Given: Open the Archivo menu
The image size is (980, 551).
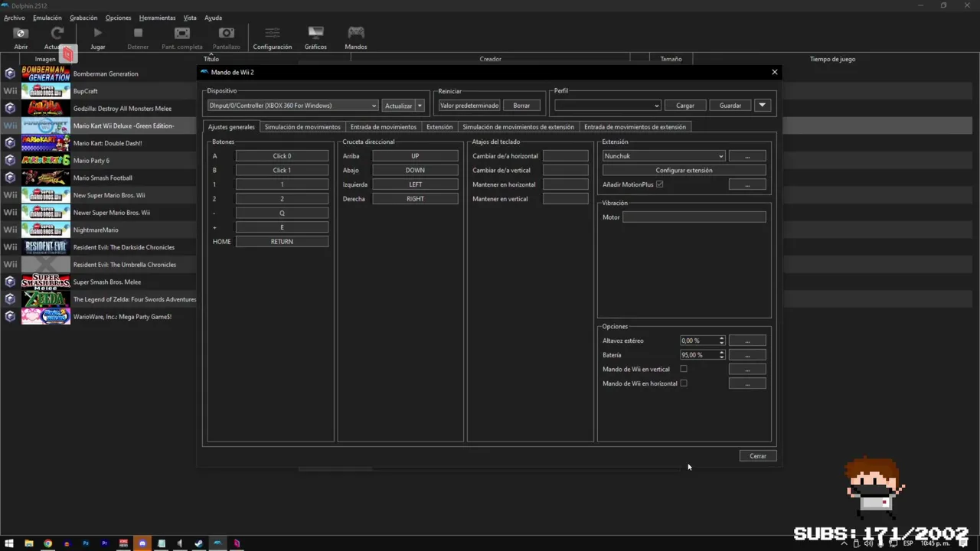Looking at the screenshot, I should click(15, 18).
